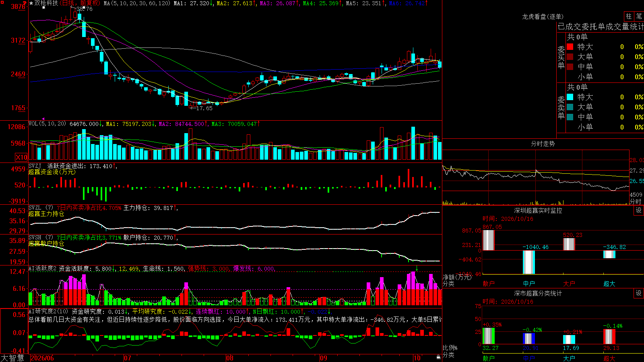Select the 龙虎看盘(逐单) panel title

coord(543,16)
